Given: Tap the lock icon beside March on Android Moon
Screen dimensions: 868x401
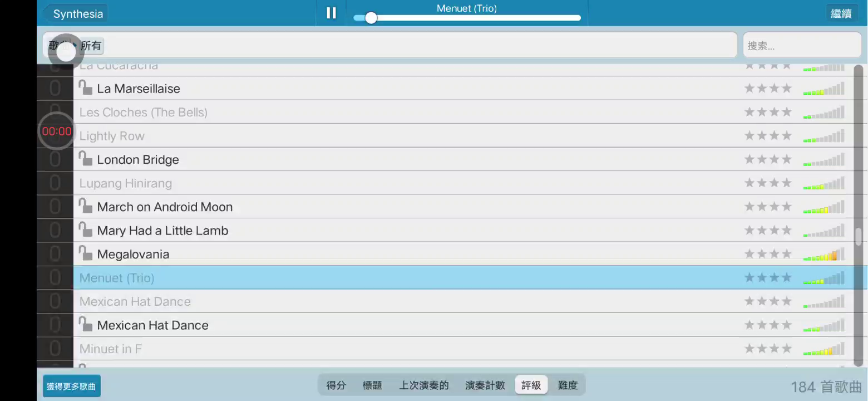Looking at the screenshot, I should 85,206.
